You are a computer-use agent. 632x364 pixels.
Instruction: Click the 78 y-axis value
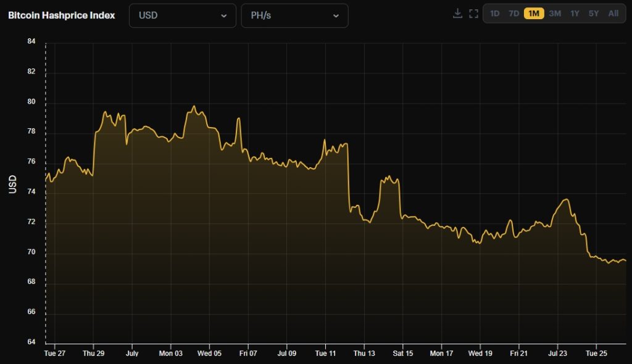31,131
